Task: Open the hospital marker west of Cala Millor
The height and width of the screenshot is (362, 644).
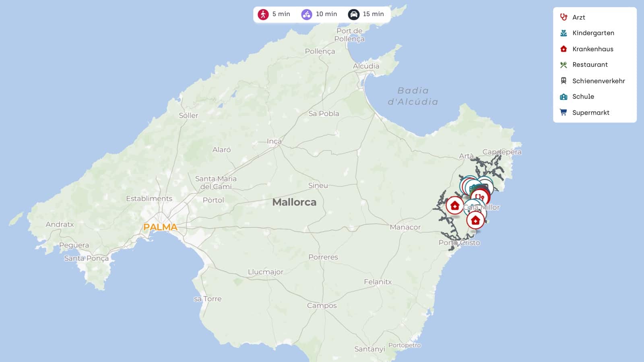Action: coord(455,206)
